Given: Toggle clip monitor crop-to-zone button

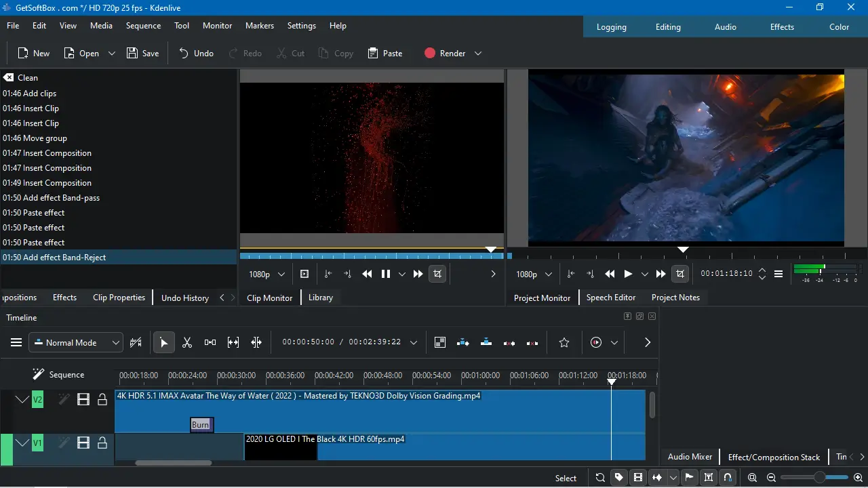Looking at the screenshot, I should coord(437,274).
